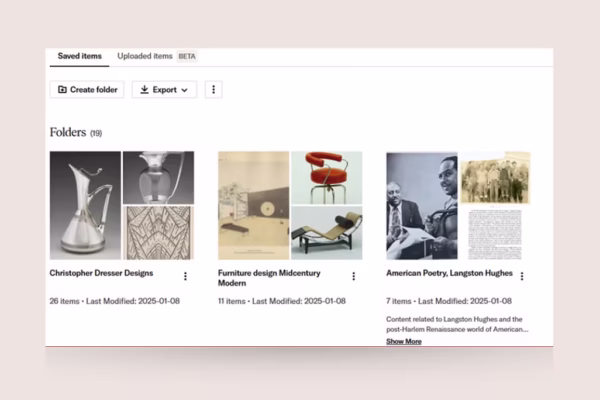Click the BETA badge beside Uploaded items
This screenshot has height=400, width=600.
point(187,56)
